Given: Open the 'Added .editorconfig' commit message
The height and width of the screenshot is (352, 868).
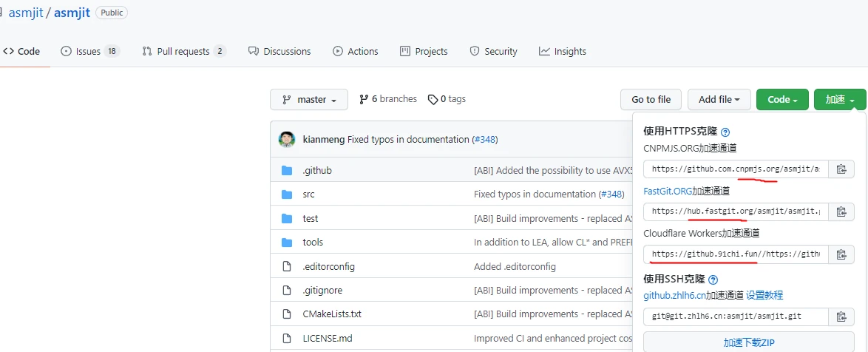Looking at the screenshot, I should 515,266.
